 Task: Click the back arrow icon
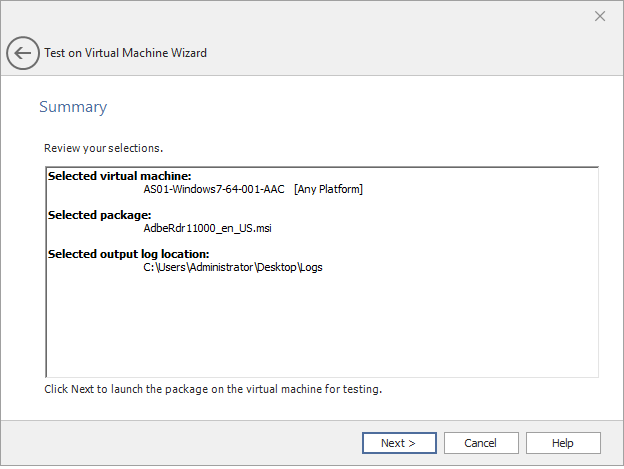(x=23, y=53)
